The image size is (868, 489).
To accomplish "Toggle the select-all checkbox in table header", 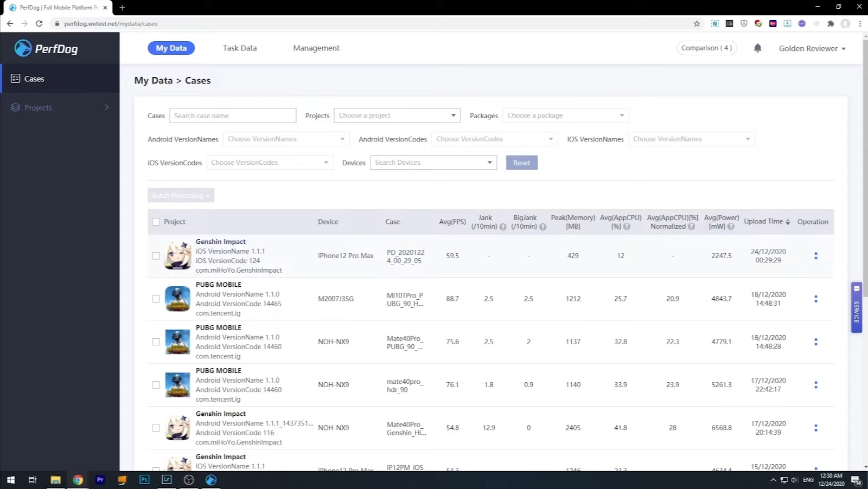I will [156, 222].
